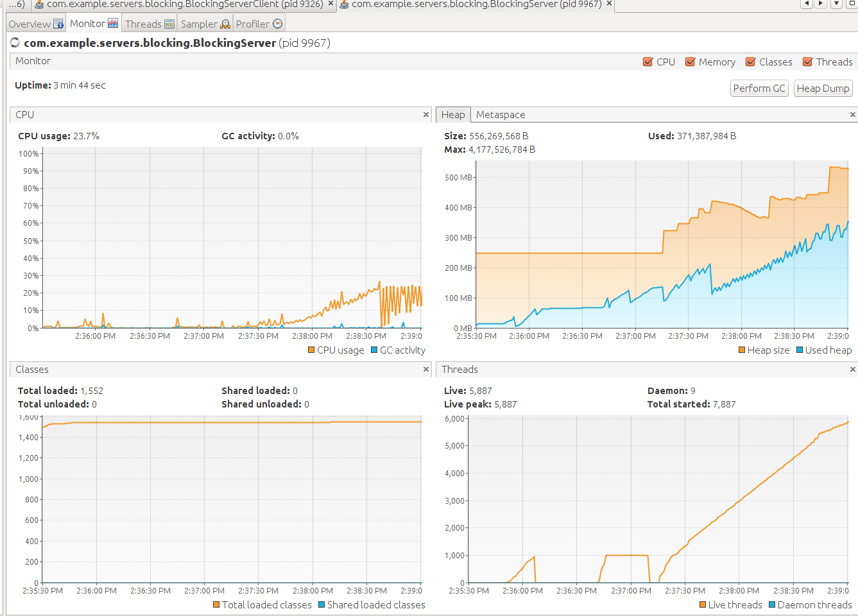Select the 'Uptime: 3 min 44 sec' text

[60, 85]
